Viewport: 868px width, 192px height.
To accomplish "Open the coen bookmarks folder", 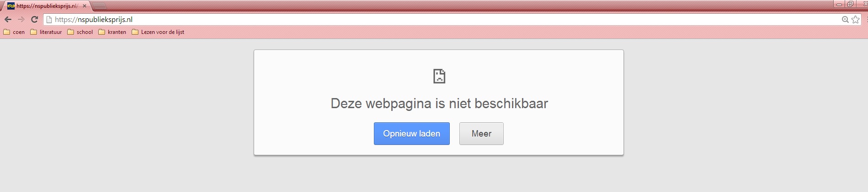I will (x=14, y=32).
